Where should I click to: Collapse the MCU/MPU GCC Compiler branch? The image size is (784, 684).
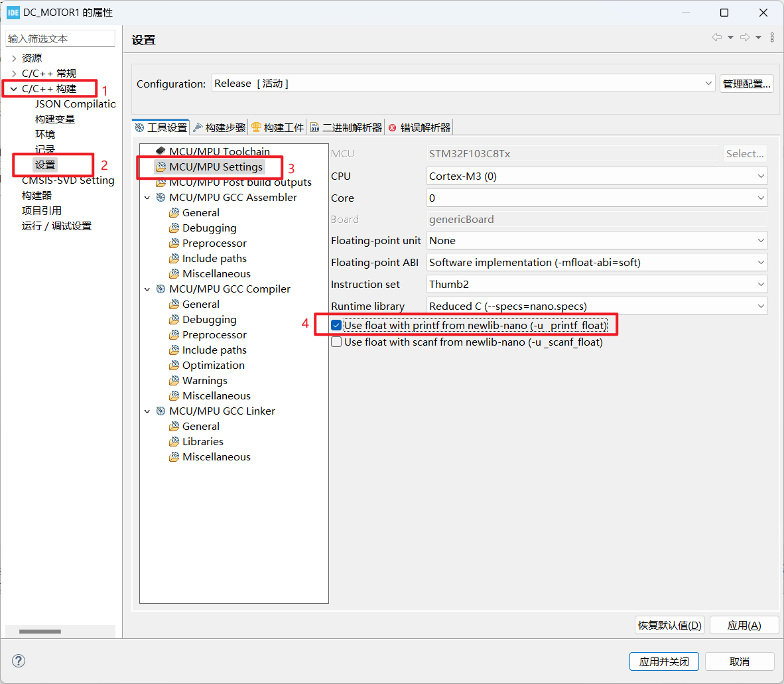pyautogui.click(x=147, y=289)
